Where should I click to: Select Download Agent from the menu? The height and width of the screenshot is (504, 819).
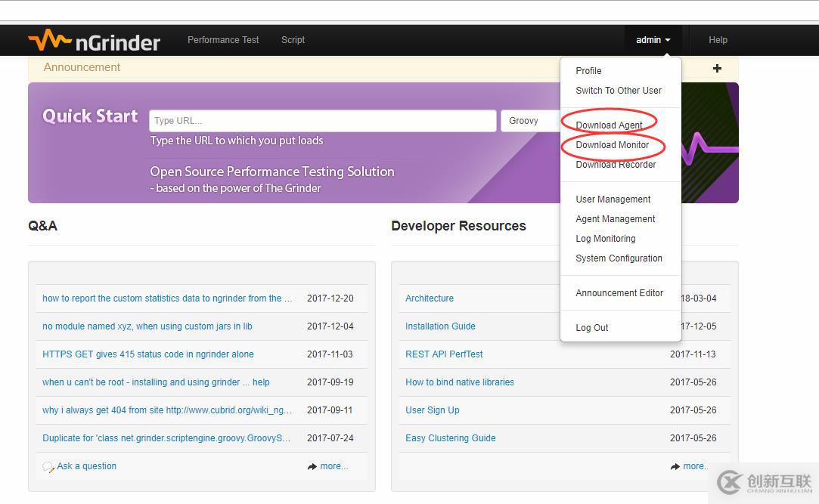[x=609, y=125]
